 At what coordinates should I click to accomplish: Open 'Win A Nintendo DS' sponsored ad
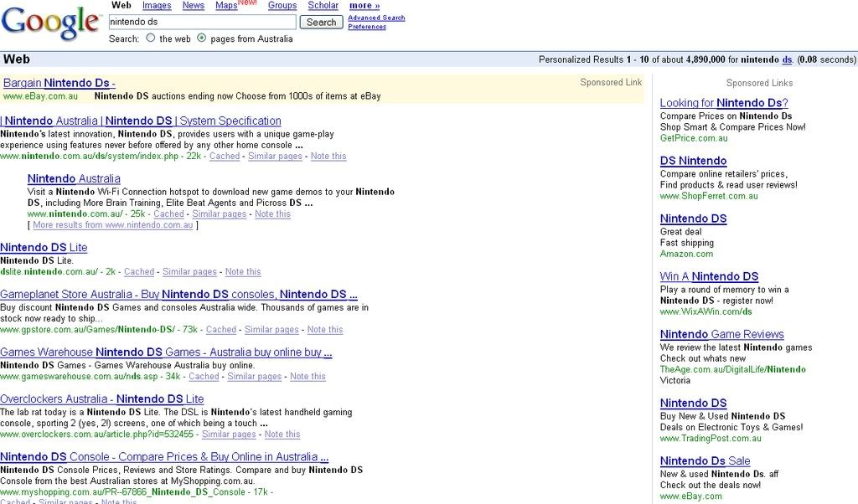point(709,276)
